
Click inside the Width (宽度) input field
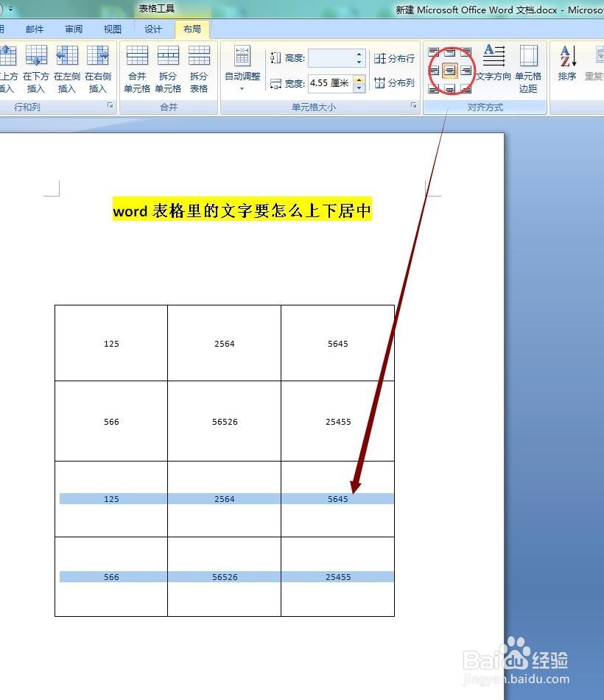click(x=328, y=83)
